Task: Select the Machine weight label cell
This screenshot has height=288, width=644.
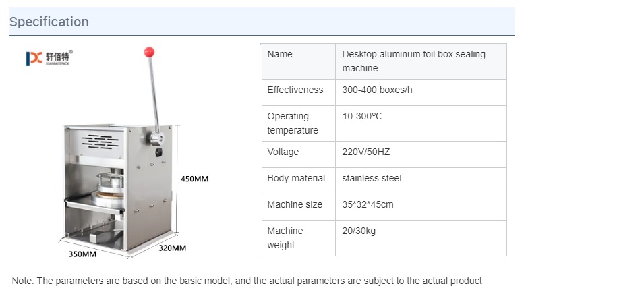Action: (299, 238)
